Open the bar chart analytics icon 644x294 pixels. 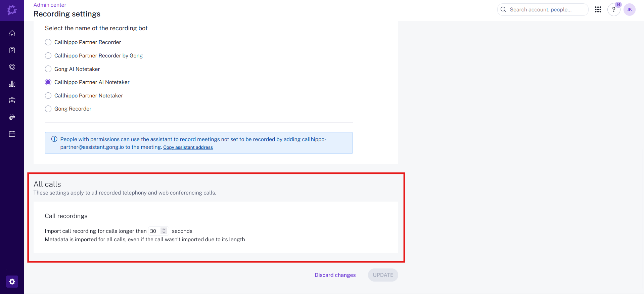[x=12, y=84]
